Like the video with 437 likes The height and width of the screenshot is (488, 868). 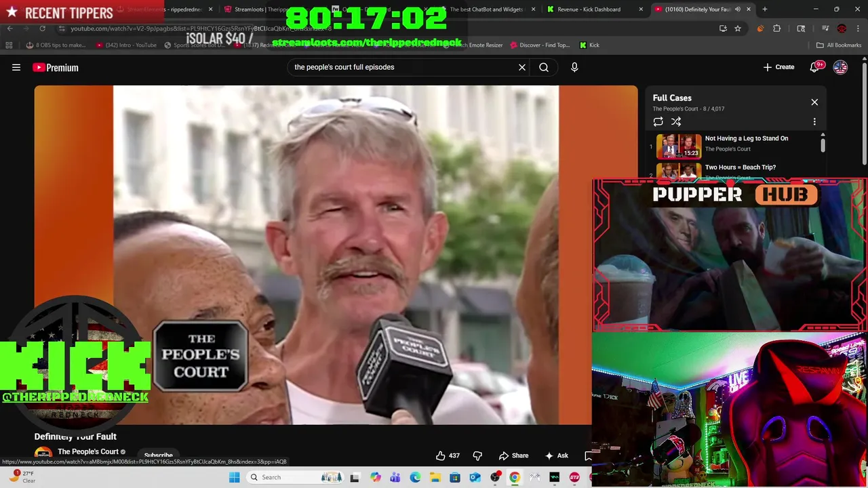[448, 455]
